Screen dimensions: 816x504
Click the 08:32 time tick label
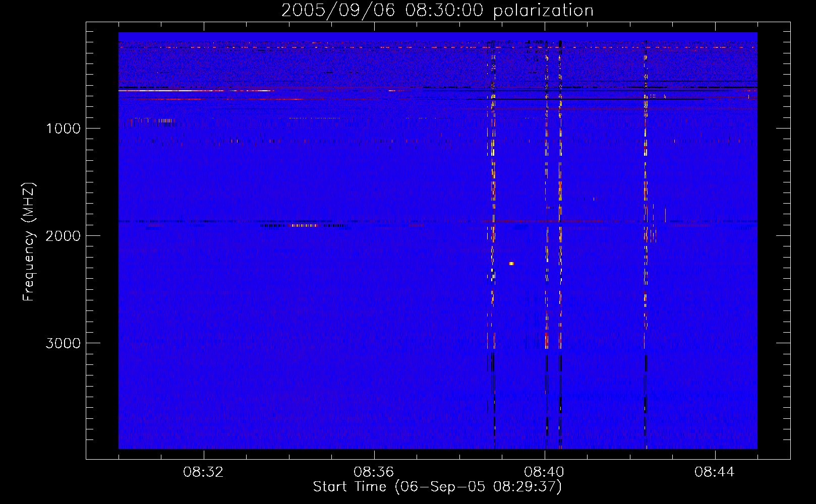[204, 472]
